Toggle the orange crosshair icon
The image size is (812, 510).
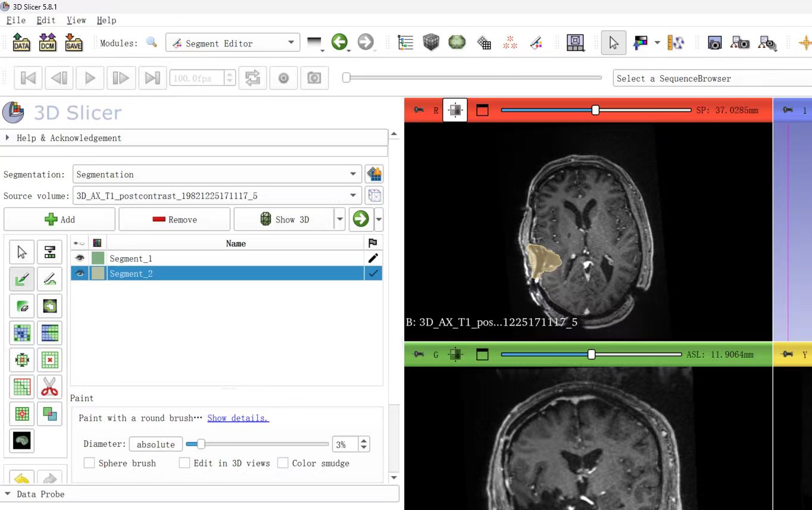(805, 43)
